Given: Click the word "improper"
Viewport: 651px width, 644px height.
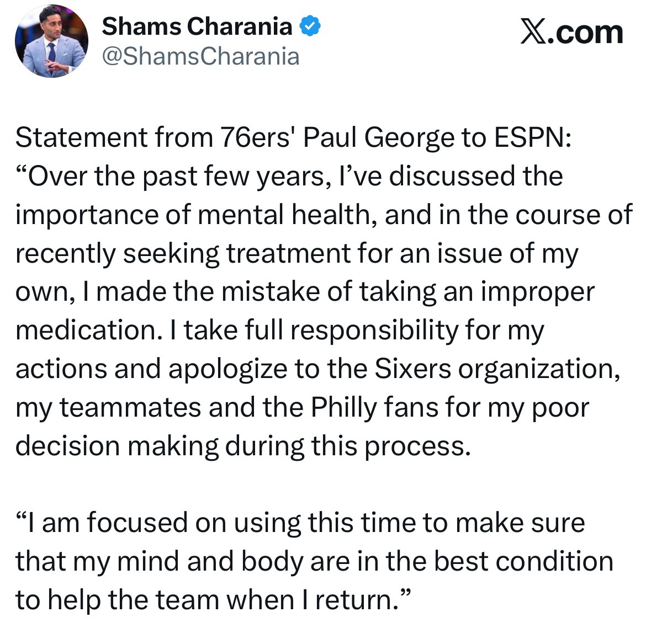Looking at the screenshot, I should (538, 293).
